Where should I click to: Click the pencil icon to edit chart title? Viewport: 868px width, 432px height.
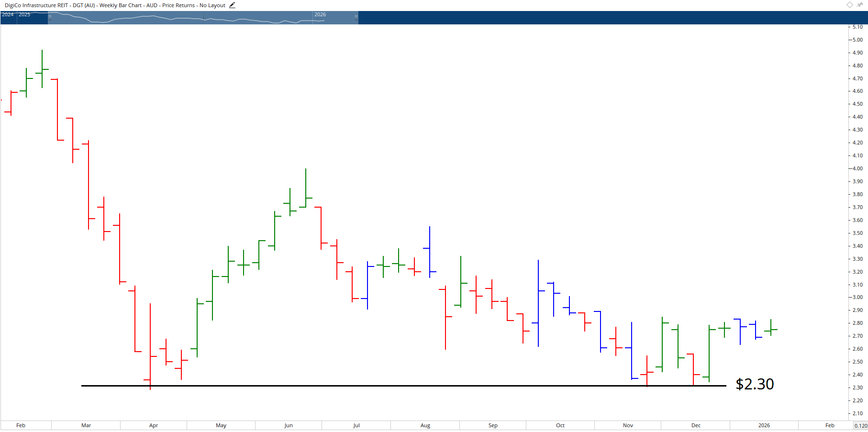pyautogui.click(x=232, y=5)
